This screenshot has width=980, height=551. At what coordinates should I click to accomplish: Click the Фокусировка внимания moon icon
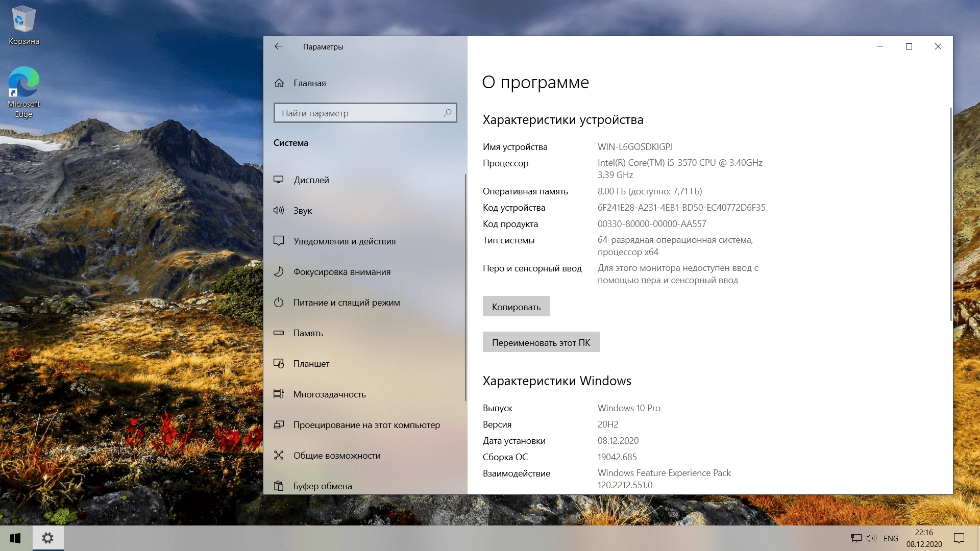[279, 271]
